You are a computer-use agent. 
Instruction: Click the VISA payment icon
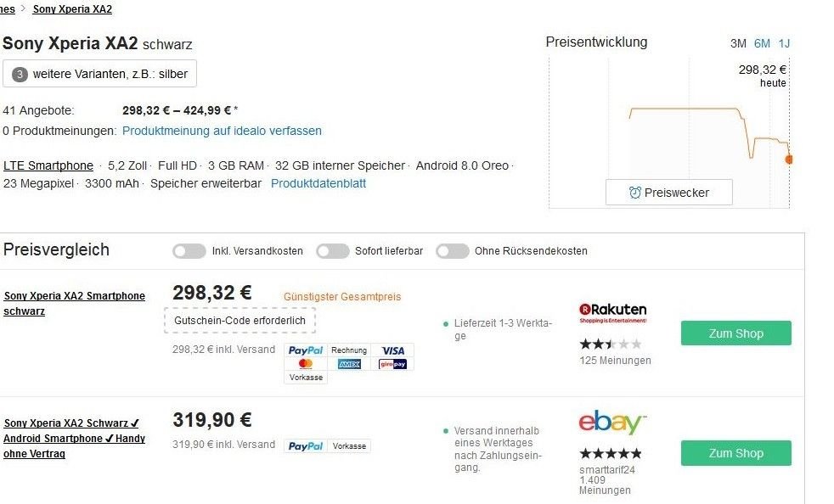pos(392,350)
